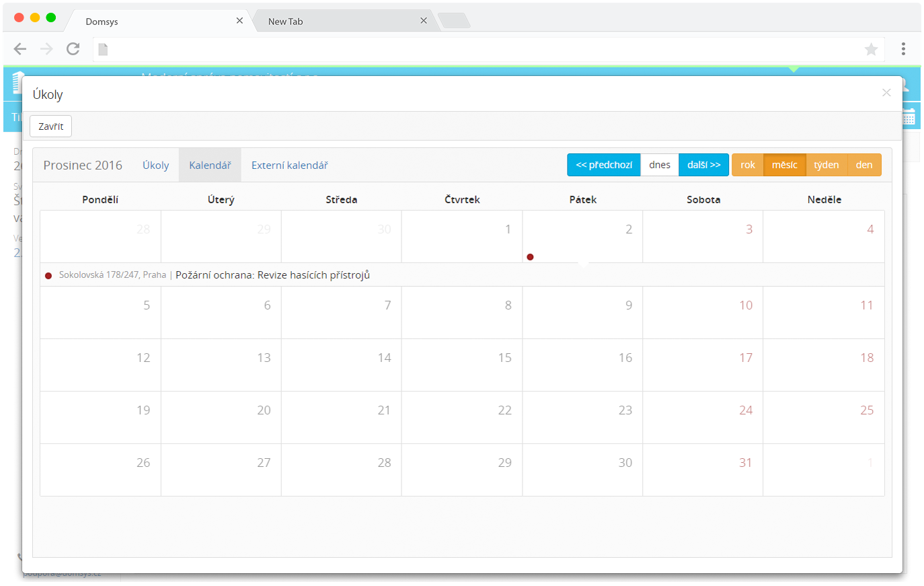Image resolution: width=924 pixels, height=586 pixels.
Task: Select greyed-out November 28 cell
Action: click(100, 236)
